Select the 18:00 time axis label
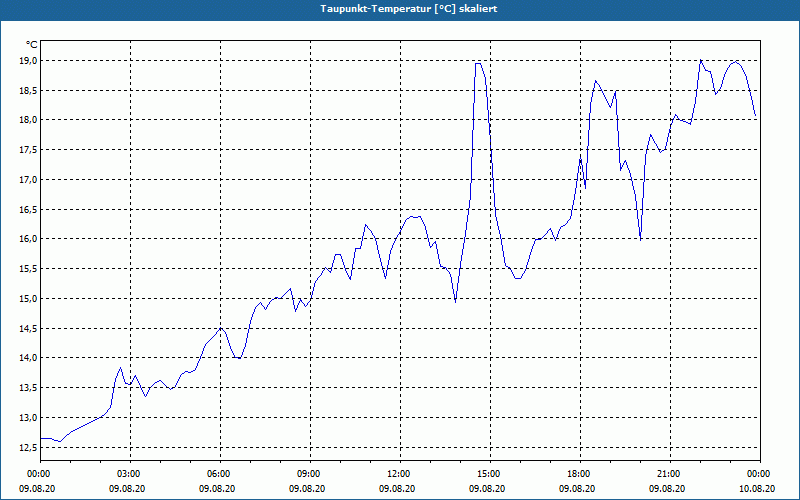Image resolution: width=800 pixels, height=500 pixels. pyautogui.click(x=581, y=474)
